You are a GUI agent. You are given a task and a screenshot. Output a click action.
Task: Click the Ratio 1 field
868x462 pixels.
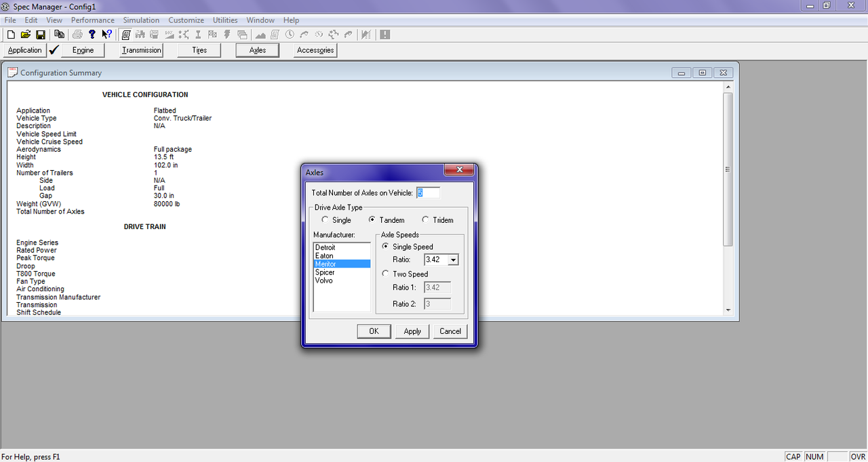point(437,287)
